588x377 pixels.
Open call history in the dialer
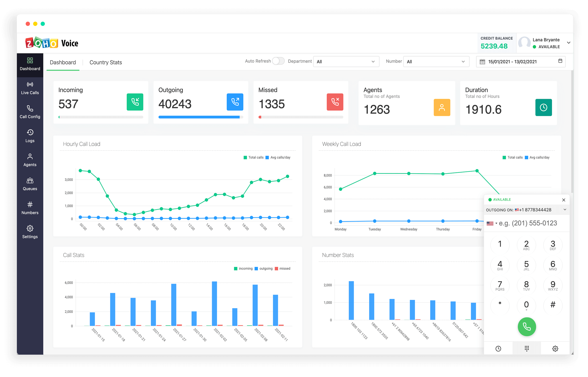(498, 348)
